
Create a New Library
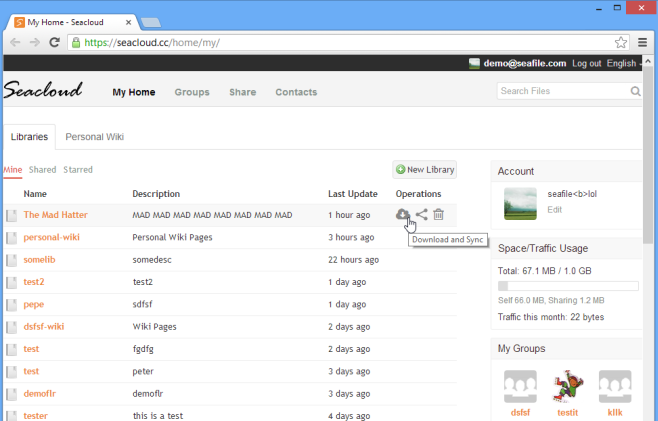coord(425,170)
